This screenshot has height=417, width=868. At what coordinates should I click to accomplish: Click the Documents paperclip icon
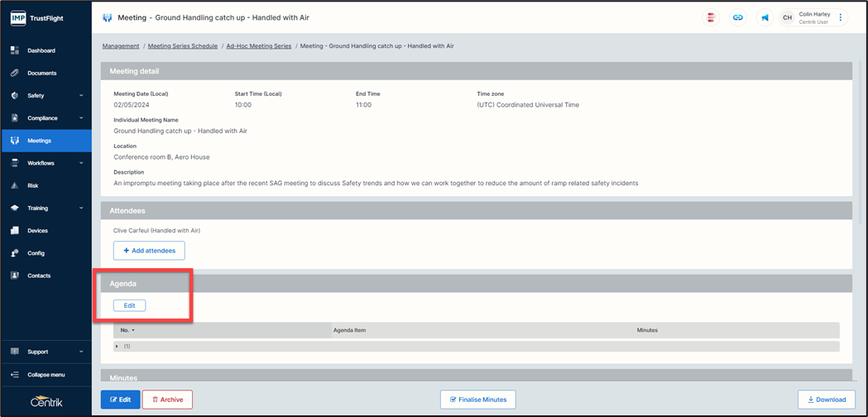coord(15,73)
